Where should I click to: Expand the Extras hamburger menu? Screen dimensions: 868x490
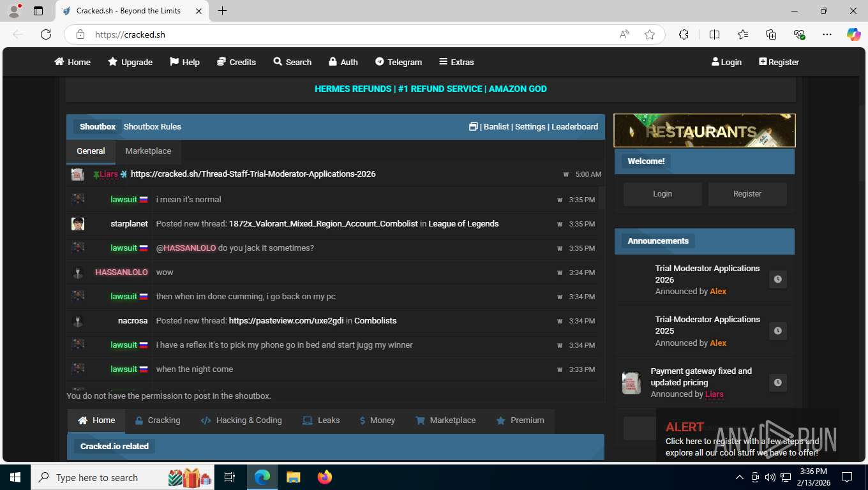tap(456, 62)
